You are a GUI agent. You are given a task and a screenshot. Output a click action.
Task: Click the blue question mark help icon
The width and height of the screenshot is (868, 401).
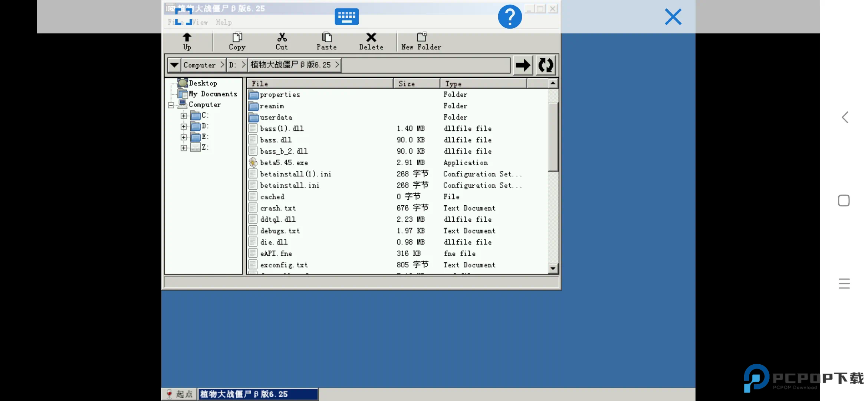pos(510,17)
